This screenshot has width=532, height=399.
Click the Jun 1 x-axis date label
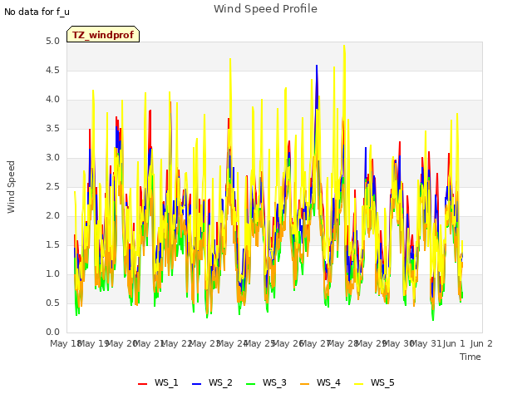(454, 343)
